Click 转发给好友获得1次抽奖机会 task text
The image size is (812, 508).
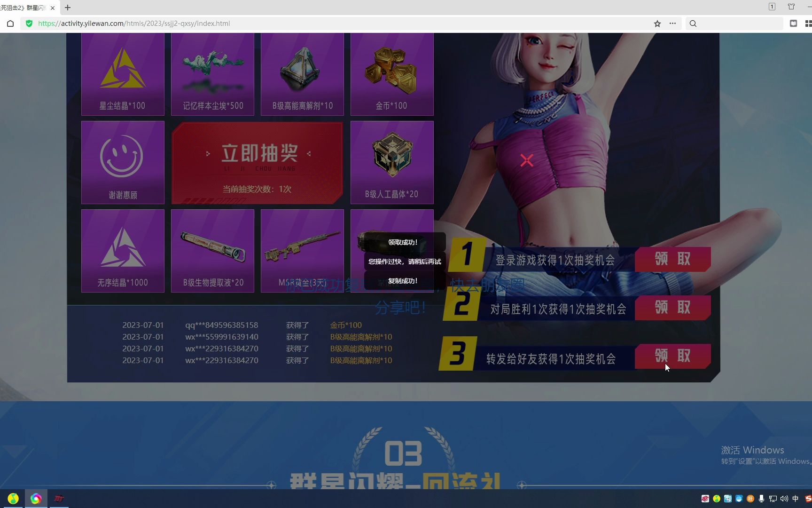coord(551,359)
